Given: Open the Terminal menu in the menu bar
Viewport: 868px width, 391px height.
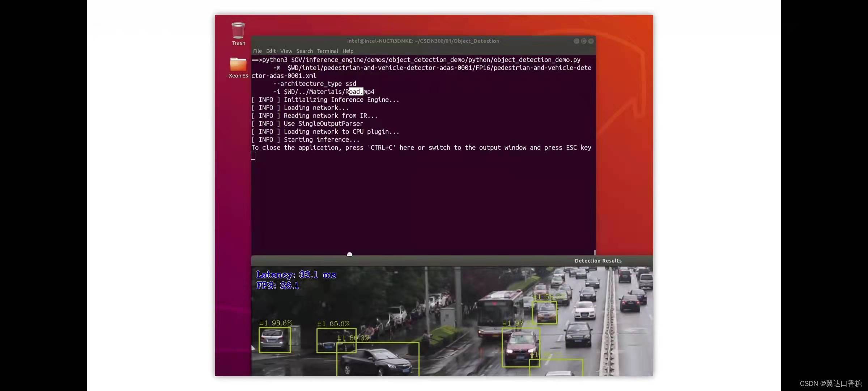Looking at the screenshot, I should click(328, 51).
